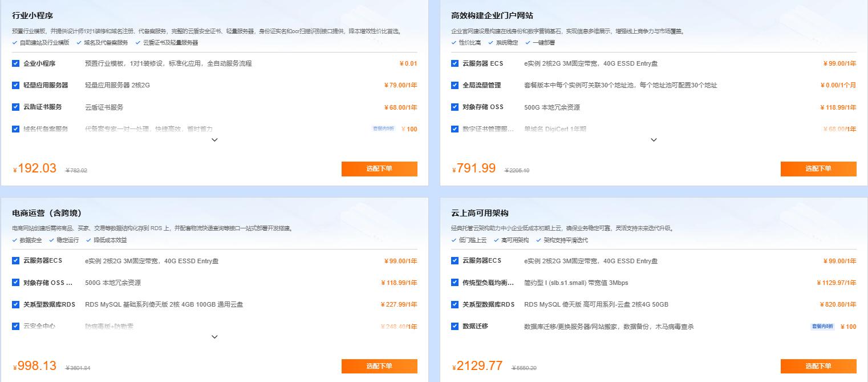The height and width of the screenshot is (382, 868).
Task: Uncheck the 数据迁移 checkbox
Action: click(x=455, y=326)
